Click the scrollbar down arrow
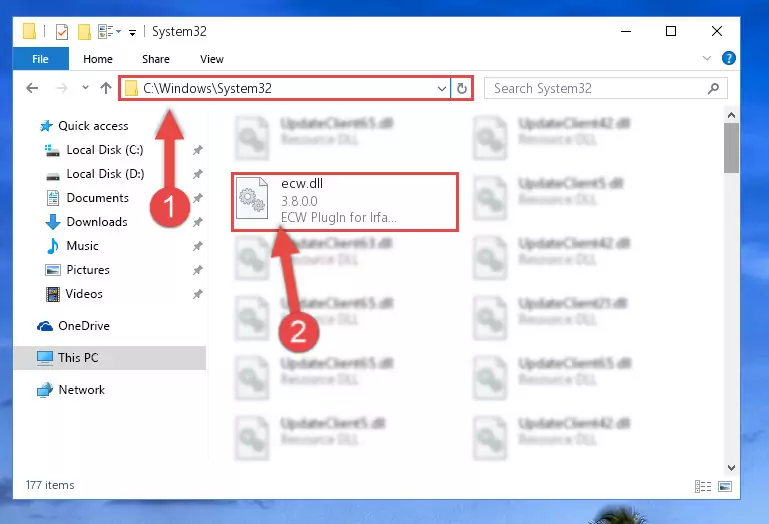This screenshot has width=769, height=524. click(x=731, y=468)
